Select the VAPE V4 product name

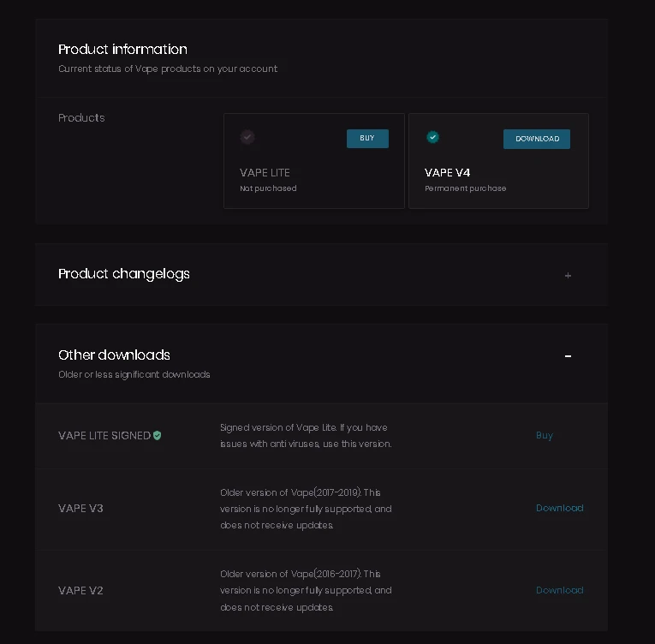[x=447, y=172]
